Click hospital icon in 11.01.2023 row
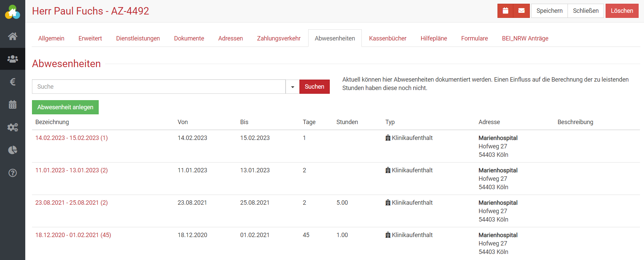 [x=388, y=170]
